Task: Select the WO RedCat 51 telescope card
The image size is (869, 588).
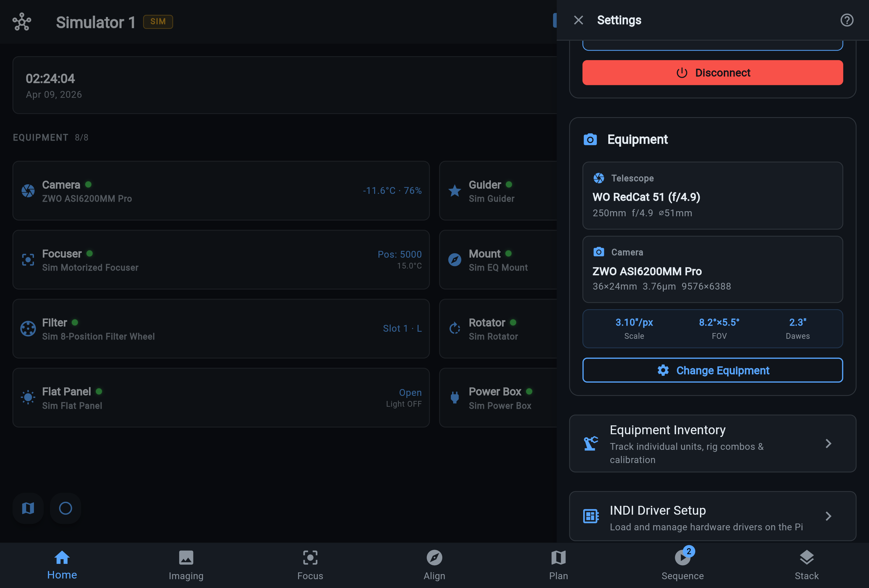Action: point(712,195)
